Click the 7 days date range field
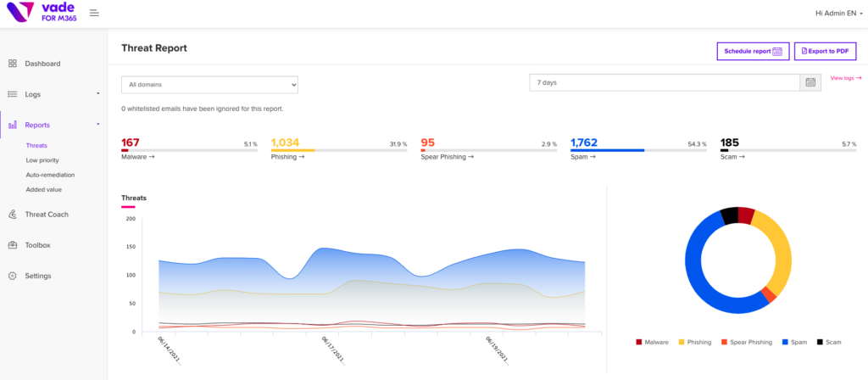Image resolution: width=868 pixels, height=380 pixels. pos(665,82)
